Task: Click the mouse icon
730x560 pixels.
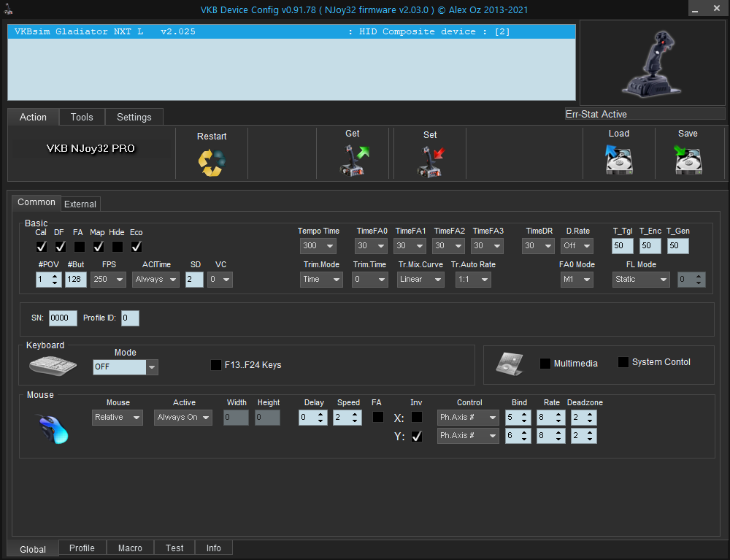Action: coord(53,429)
